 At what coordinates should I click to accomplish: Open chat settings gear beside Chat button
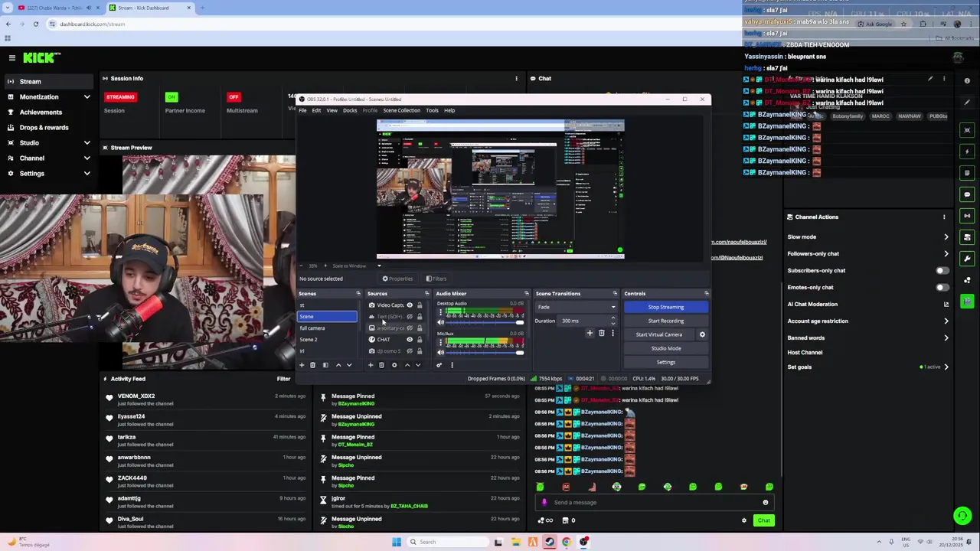tap(743, 520)
